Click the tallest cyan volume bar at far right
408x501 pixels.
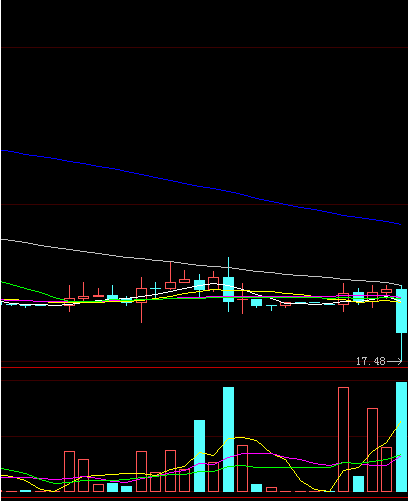(401, 437)
